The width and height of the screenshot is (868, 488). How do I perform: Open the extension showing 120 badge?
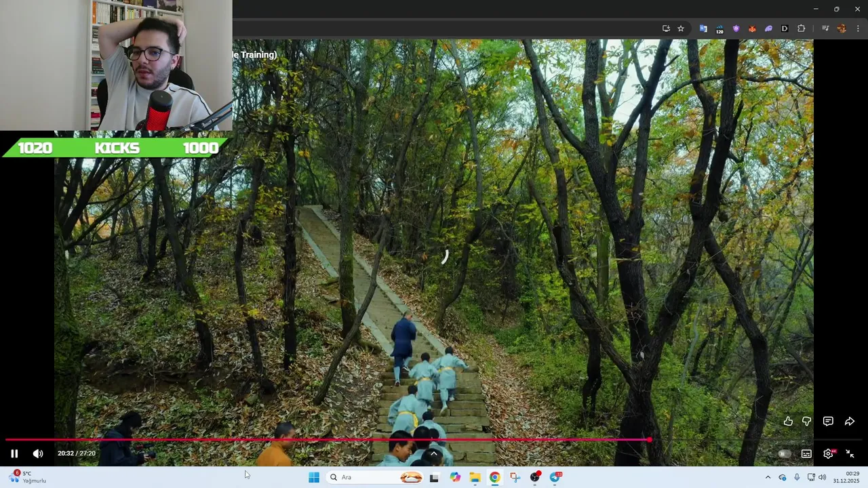pos(719,28)
